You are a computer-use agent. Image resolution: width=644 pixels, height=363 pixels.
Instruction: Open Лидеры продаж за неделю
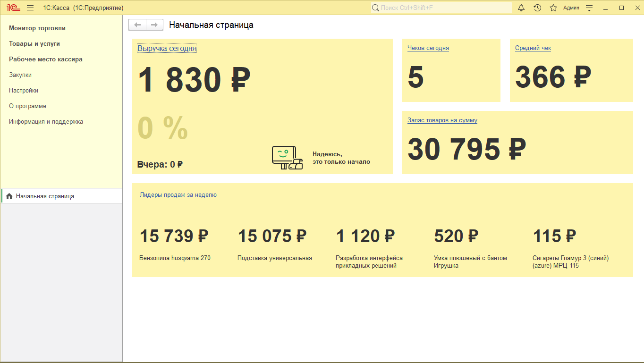178,194
